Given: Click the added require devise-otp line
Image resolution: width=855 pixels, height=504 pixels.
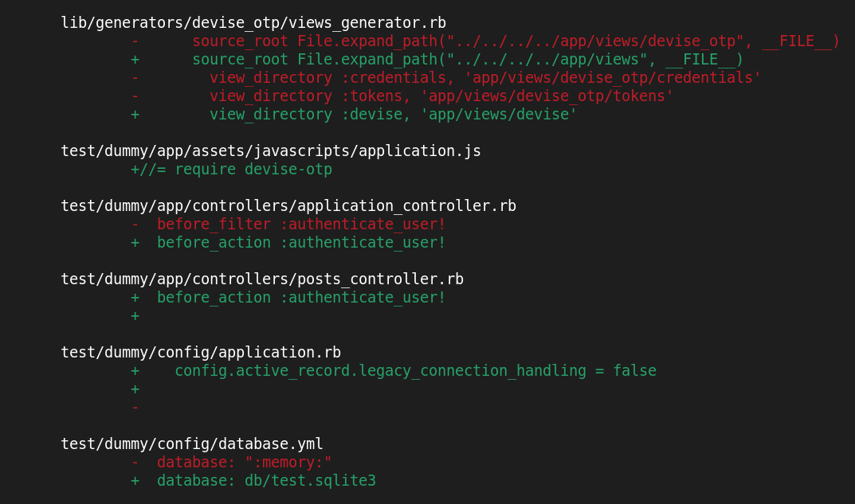Looking at the screenshot, I should click(231, 170).
